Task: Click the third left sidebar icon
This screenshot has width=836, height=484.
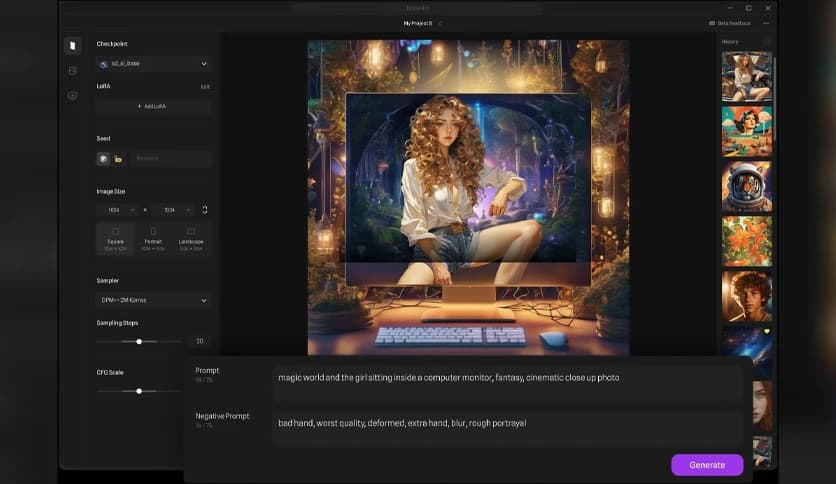Action: pos(72,96)
